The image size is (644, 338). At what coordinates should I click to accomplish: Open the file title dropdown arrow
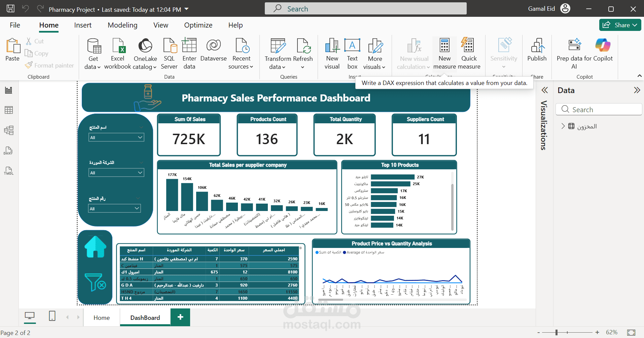coord(187,9)
